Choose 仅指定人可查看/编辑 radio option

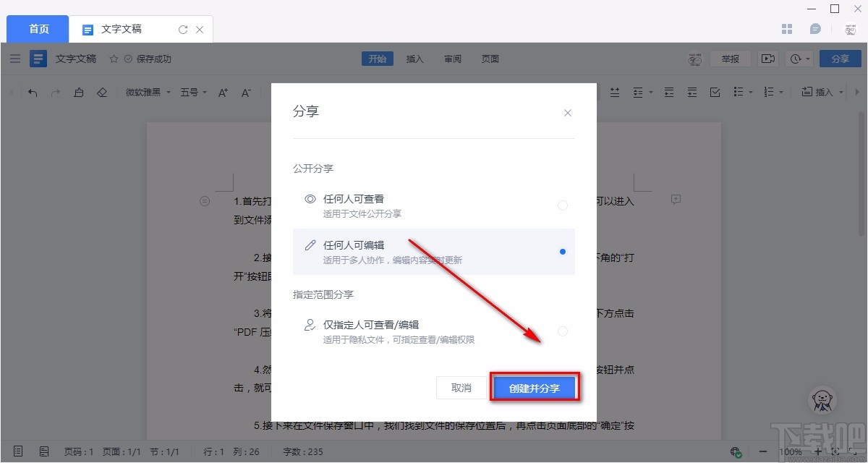pos(563,331)
